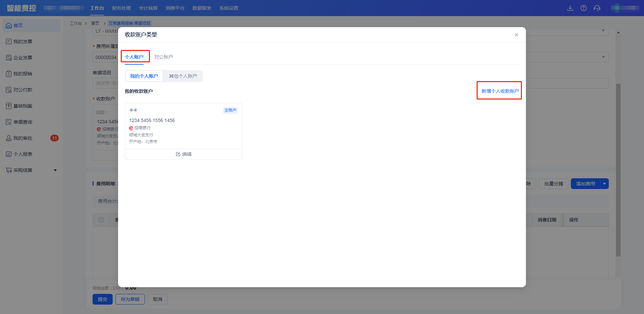Close the 收款账户类型 dialog

point(517,35)
